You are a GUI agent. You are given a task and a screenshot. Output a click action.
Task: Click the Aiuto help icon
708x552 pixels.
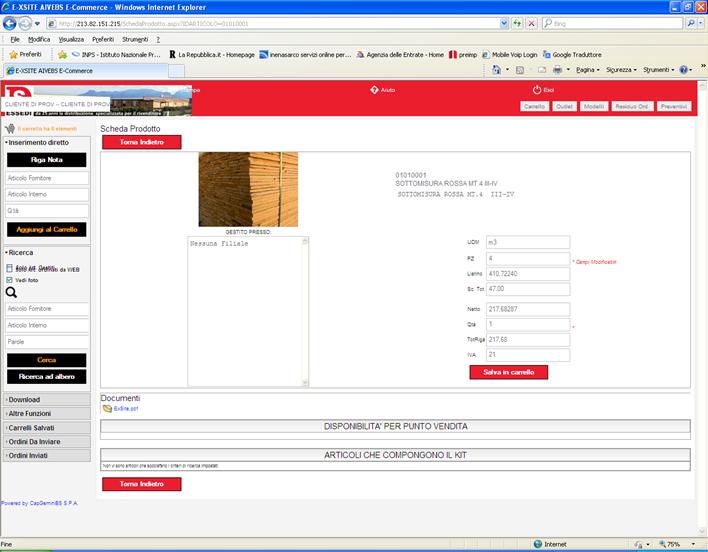tap(375, 90)
